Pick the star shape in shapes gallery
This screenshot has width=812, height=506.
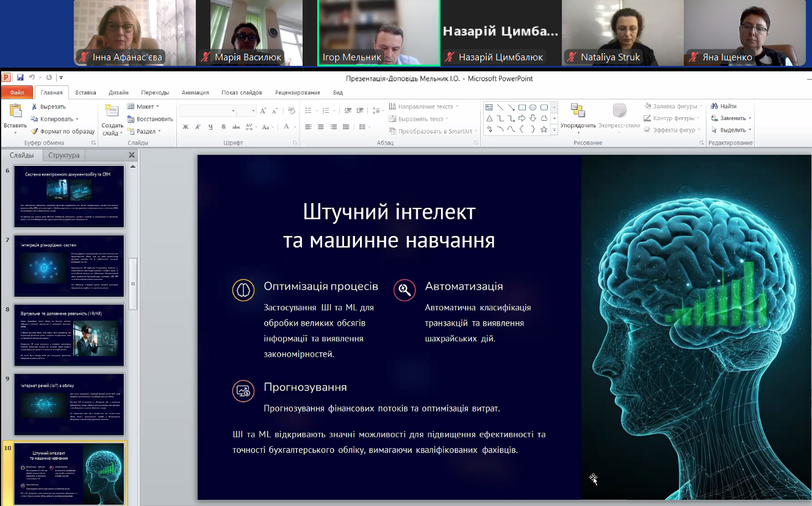(x=544, y=129)
